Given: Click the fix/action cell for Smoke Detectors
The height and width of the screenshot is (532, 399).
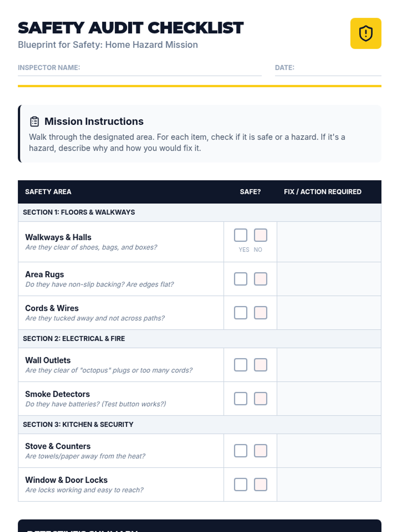Looking at the screenshot, I should pos(329,399).
